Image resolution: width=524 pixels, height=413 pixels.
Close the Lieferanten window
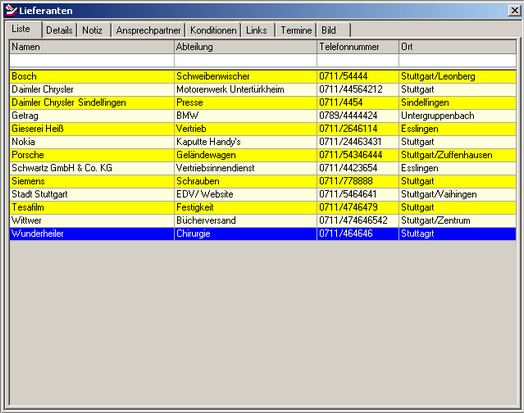pyautogui.click(x=514, y=11)
